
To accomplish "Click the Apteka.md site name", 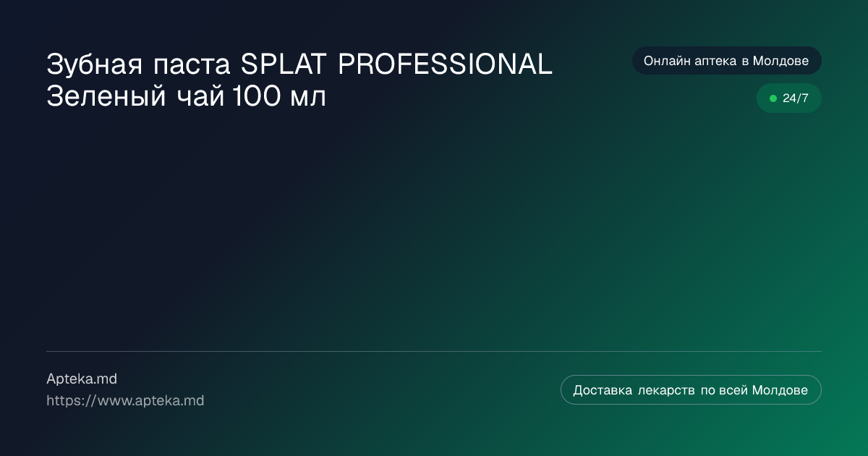I will [x=82, y=379].
